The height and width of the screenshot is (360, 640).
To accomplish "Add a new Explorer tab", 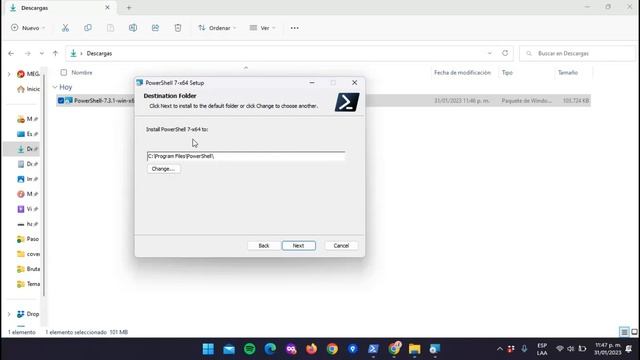I will click(x=129, y=7).
